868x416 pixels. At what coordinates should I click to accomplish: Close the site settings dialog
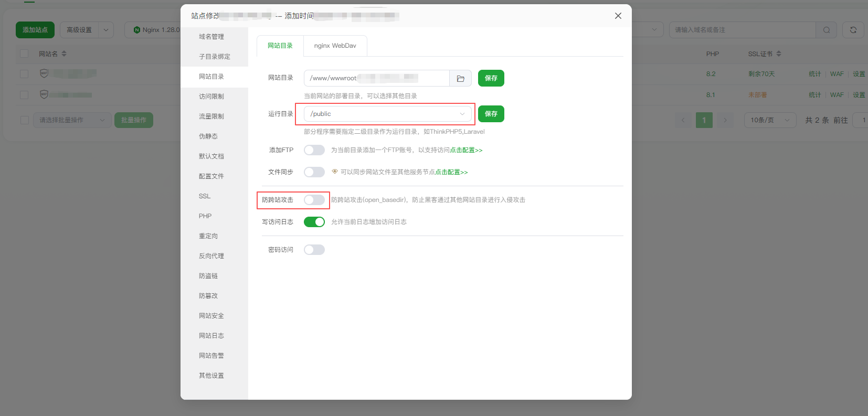[x=618, y=16]
